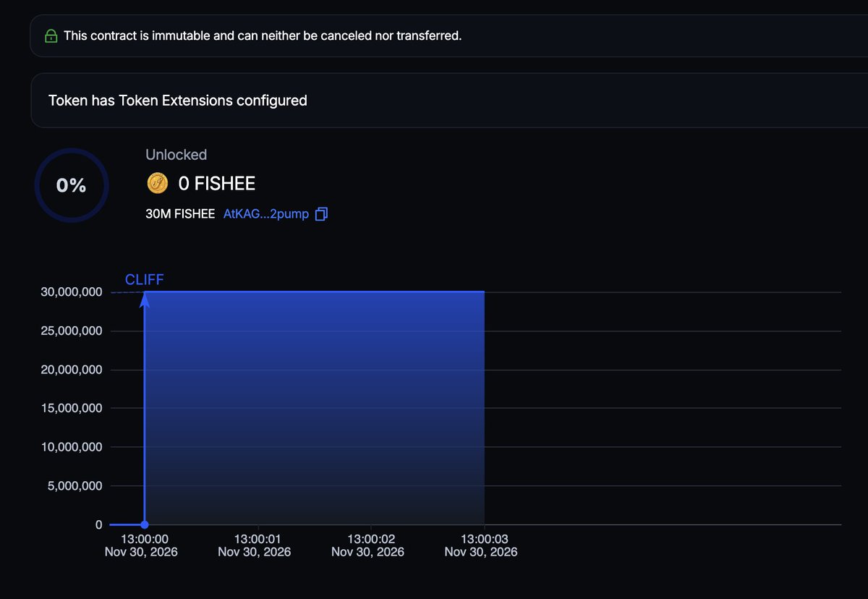The height and width of the screenshot is (599, 868).
Task: Click the 'Unlocked' label
Action: point(176,155)
